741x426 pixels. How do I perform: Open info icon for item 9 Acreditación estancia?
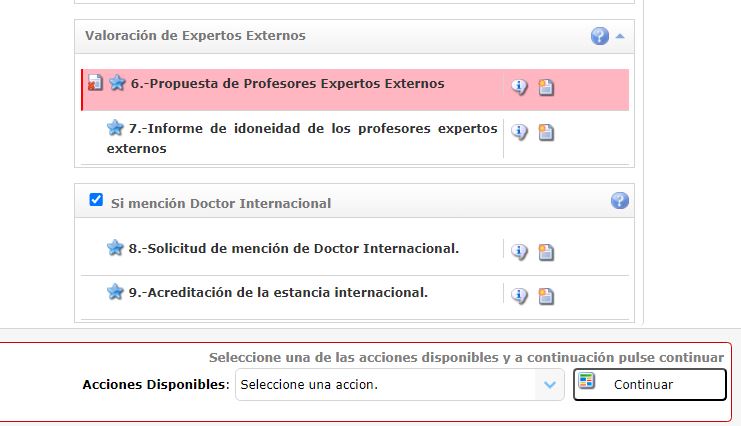click(519, 296)
